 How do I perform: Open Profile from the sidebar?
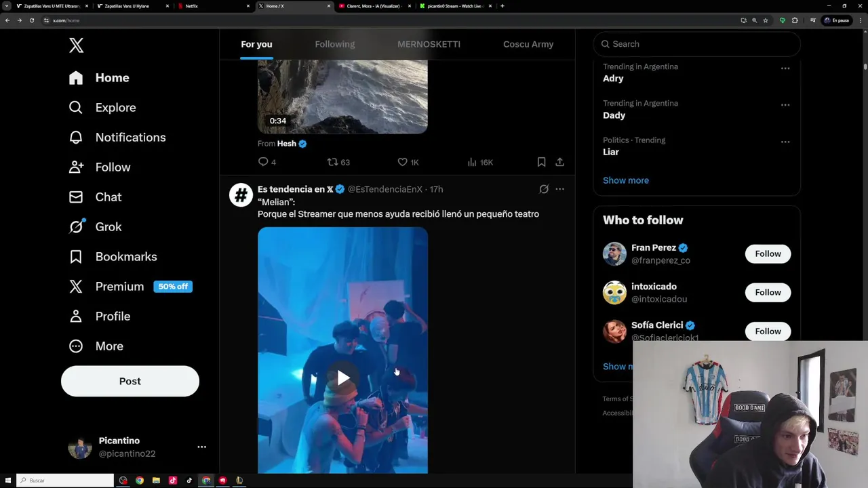[x=100, y=317]
